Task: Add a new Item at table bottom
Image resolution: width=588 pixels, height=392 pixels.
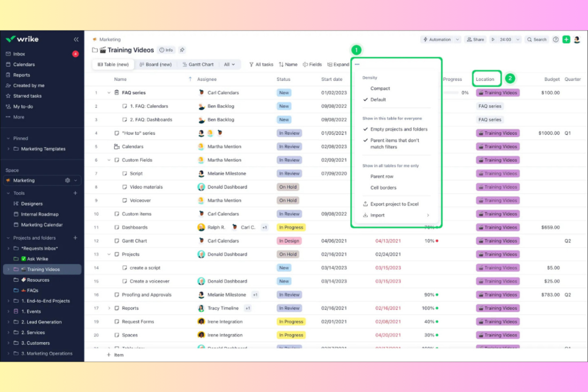Action: [115, 355]
